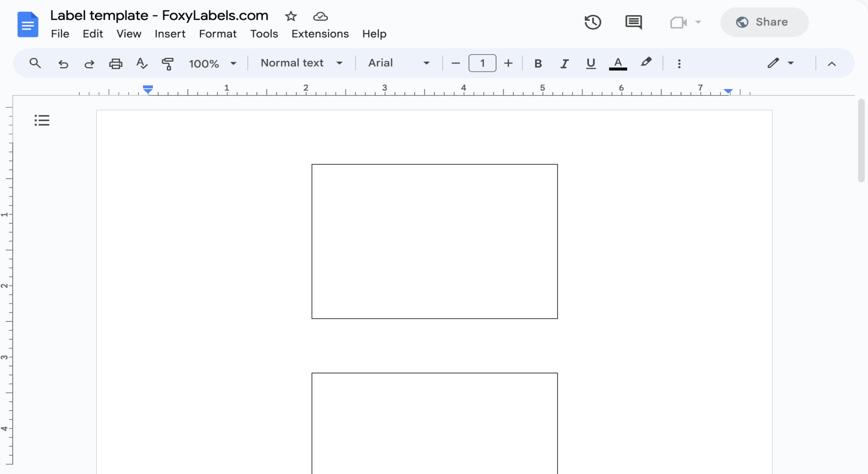Screen dimensions: 868x474
Task: Expand the editing mode dropdown arrow
Action: point(791,63)
